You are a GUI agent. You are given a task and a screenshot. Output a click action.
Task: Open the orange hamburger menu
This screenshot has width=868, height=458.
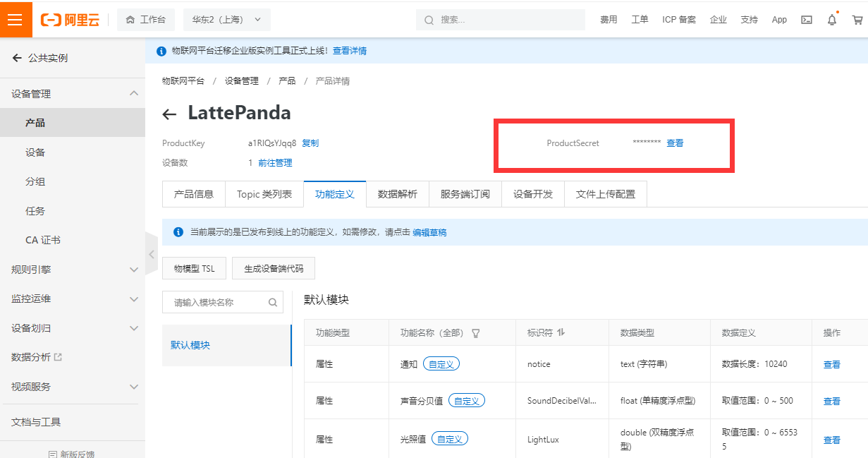[x=16, y=19]
